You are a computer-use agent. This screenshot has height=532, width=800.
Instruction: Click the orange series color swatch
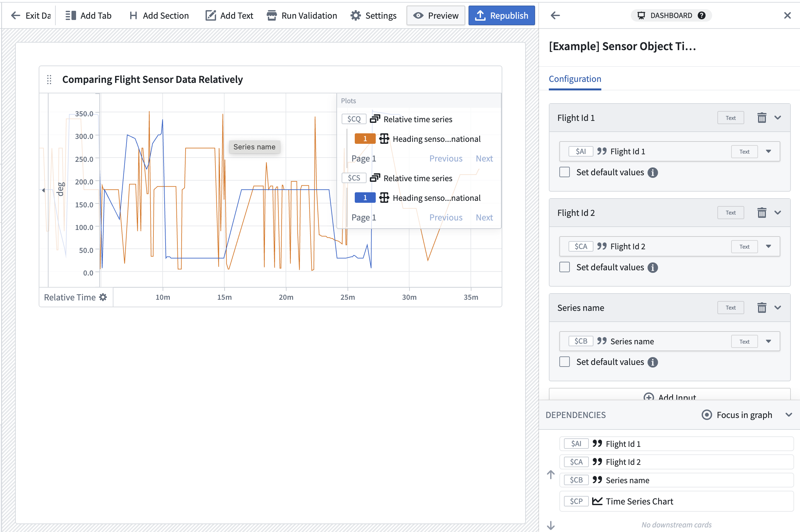tap(365, 139)
